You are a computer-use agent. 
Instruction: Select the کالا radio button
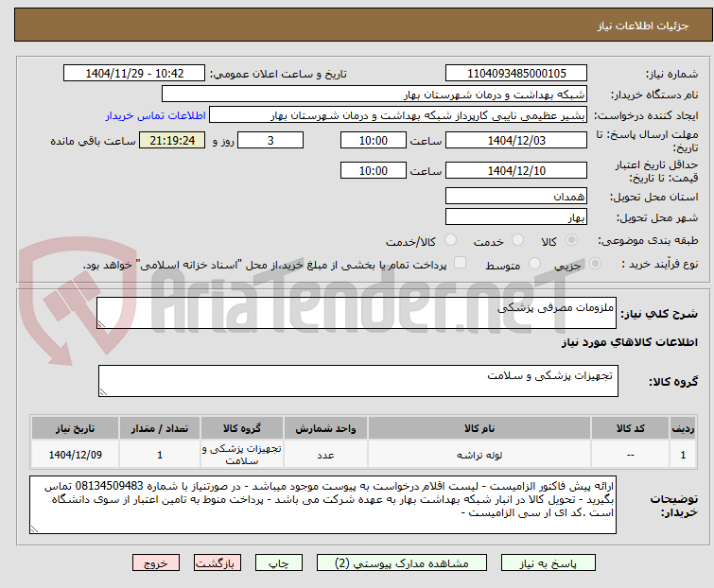(571, 240)
